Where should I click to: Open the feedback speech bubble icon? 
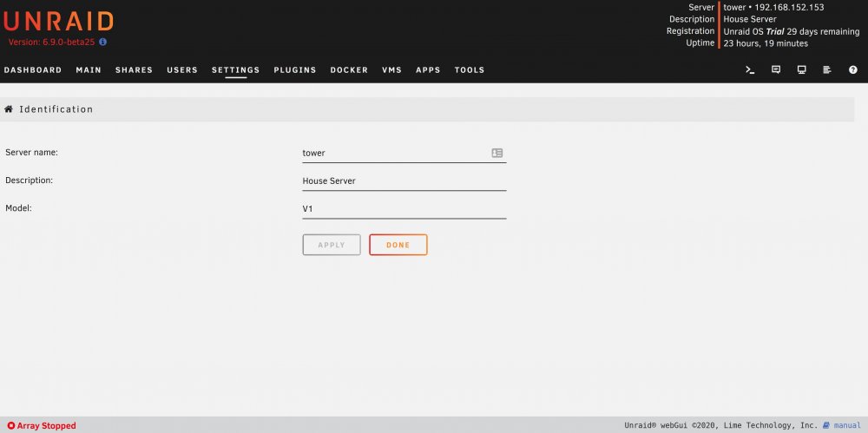(x=776, y=69)
